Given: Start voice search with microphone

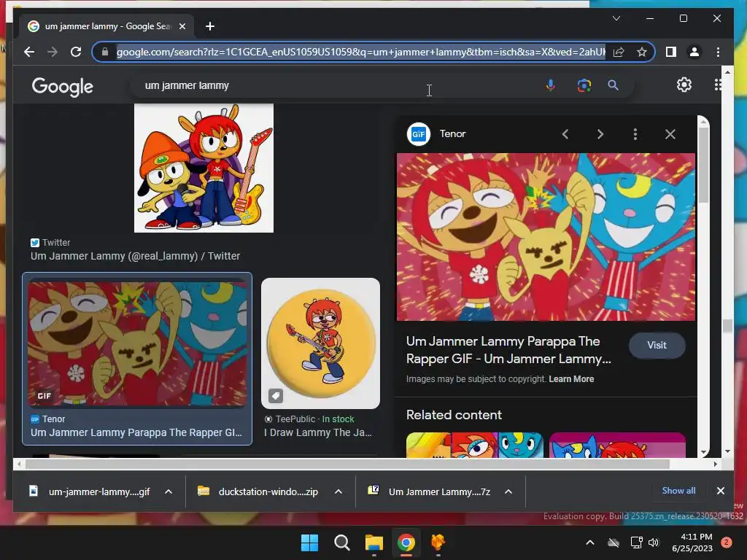Looking at the screenshot, I should (550, 85).
